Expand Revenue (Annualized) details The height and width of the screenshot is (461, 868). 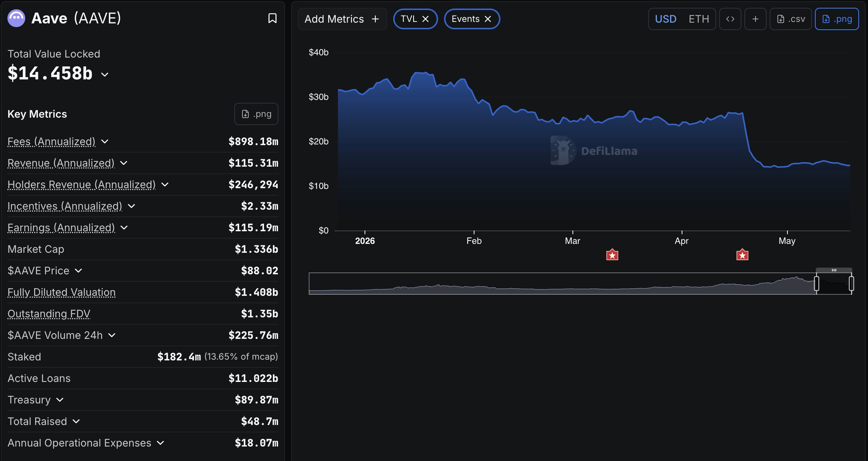tap(124, 163)
